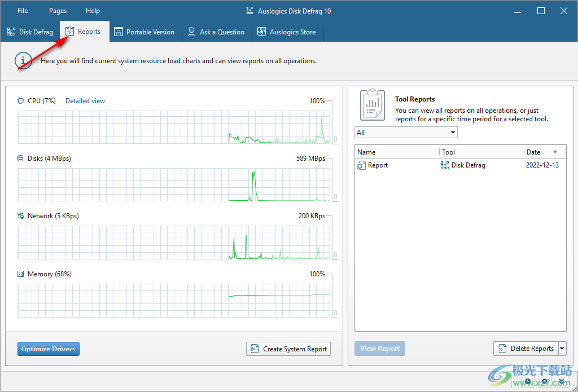Click the Disk Defrag text in Tool column
578x392 pixels.
coord(468,165)
